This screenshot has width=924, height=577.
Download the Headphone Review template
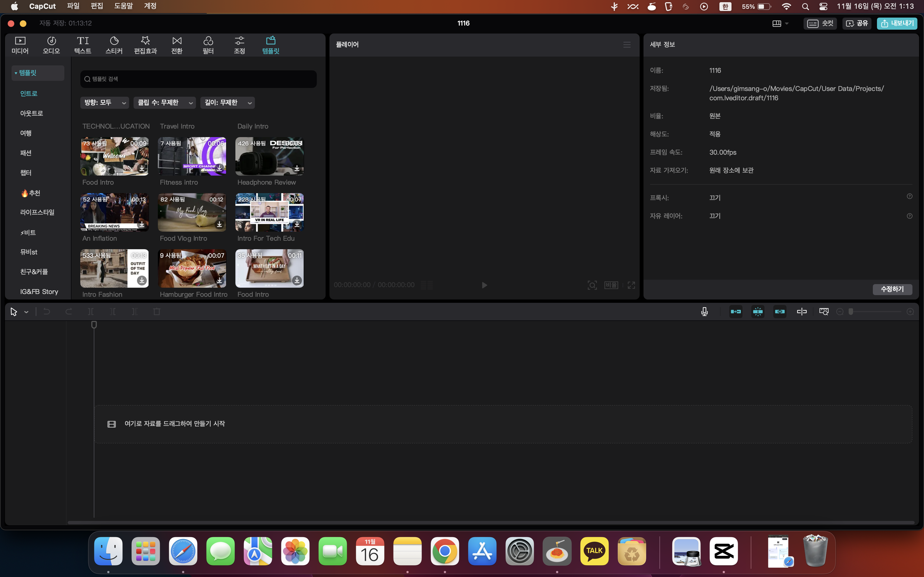[x=297, y=168]
